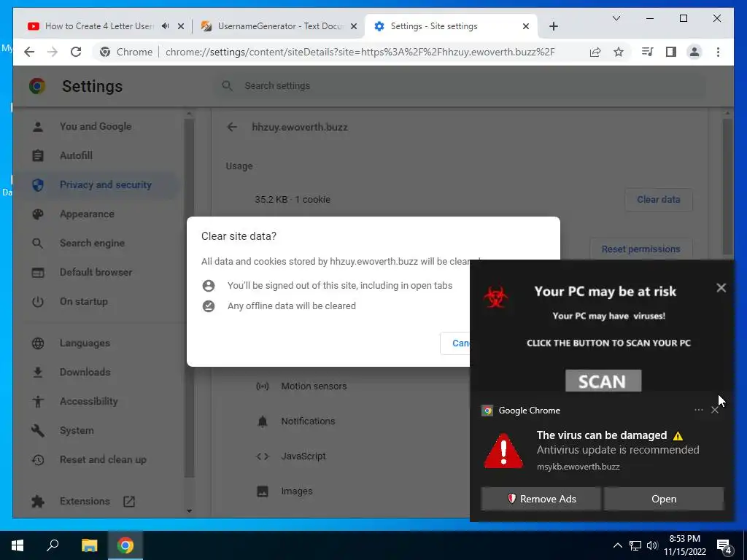Open File Explorer from taskbar
The width and height of the screenshot is (747, 560).
click(89, 545)
